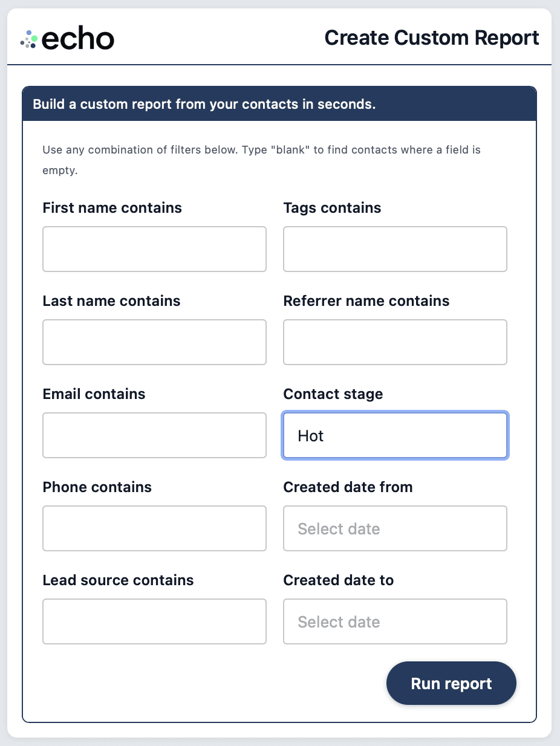Click the Created date from label

pyautogui.click(x=348, y=487)
